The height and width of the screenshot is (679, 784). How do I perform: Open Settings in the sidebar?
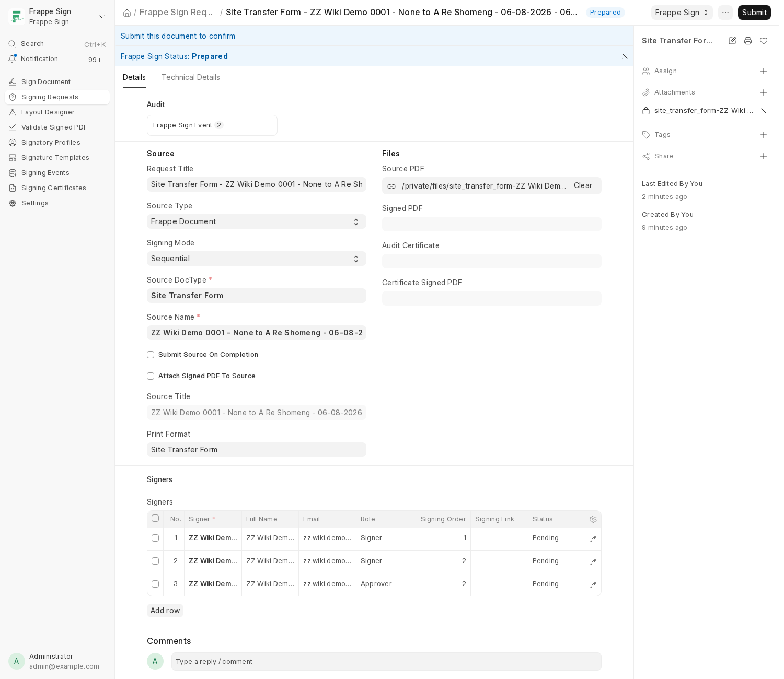click(57, 203)
